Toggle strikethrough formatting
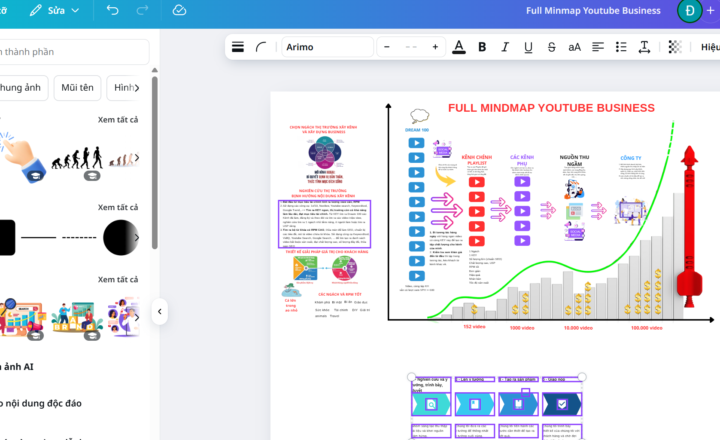Screen dimensions: 720x440 551,47
